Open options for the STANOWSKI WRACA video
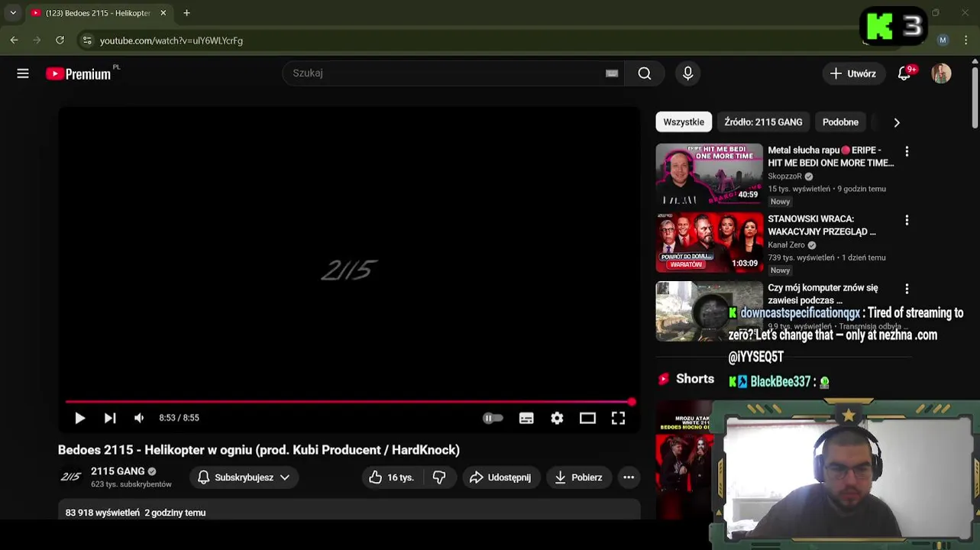 pos(907,220)
